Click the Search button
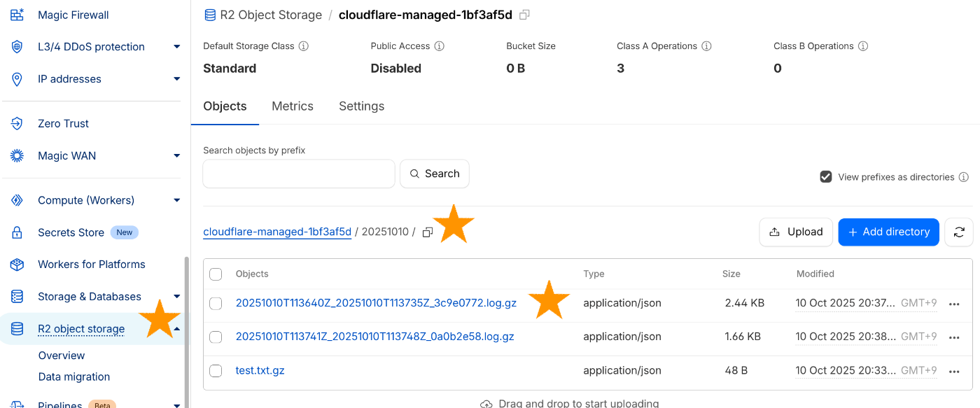This screenshot has height=408, width=980. coord(435,174)
